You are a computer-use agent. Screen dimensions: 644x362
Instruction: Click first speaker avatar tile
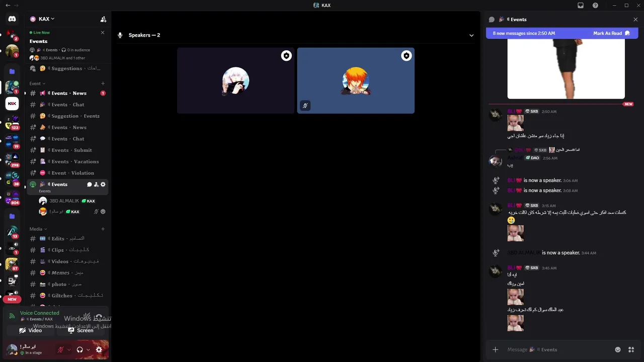pyautogui.click(x=235, y=80)
